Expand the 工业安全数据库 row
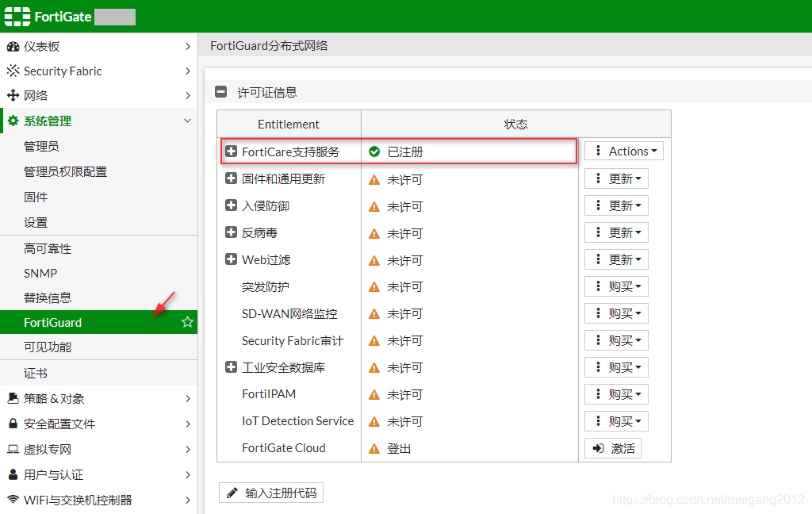Image resolution: width=812 pixels, height=514 pixels. click(x=231, y=366)
